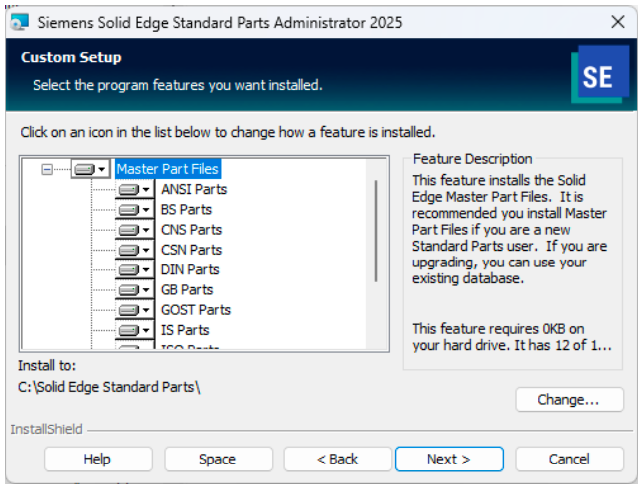Open GB Parts feature install dropdown

(135, 290)
